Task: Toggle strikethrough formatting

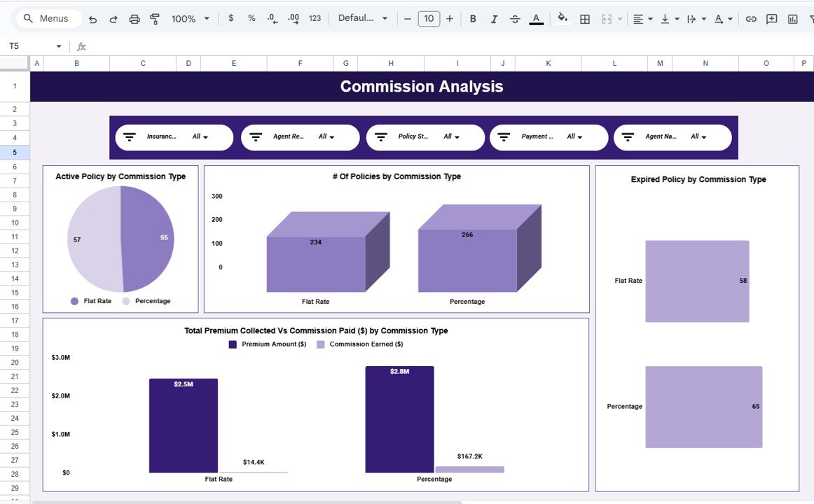Action: 515,18
